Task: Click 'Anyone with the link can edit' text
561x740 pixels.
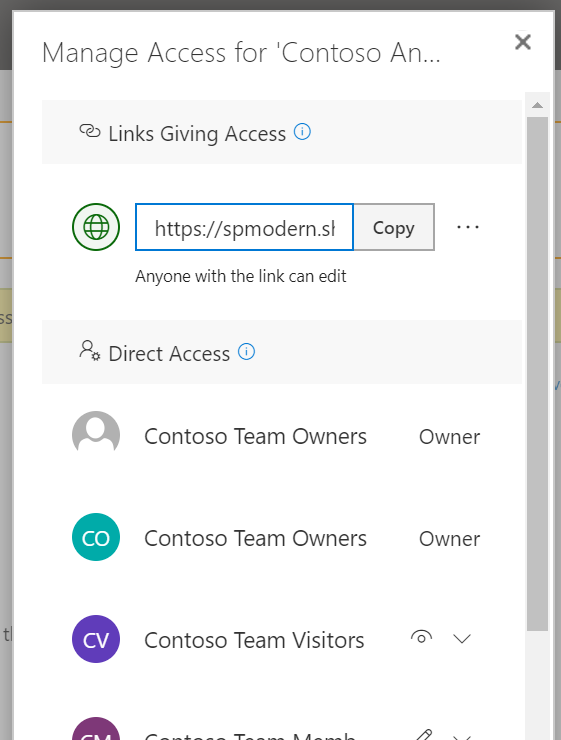Action: tap(241, 276)
